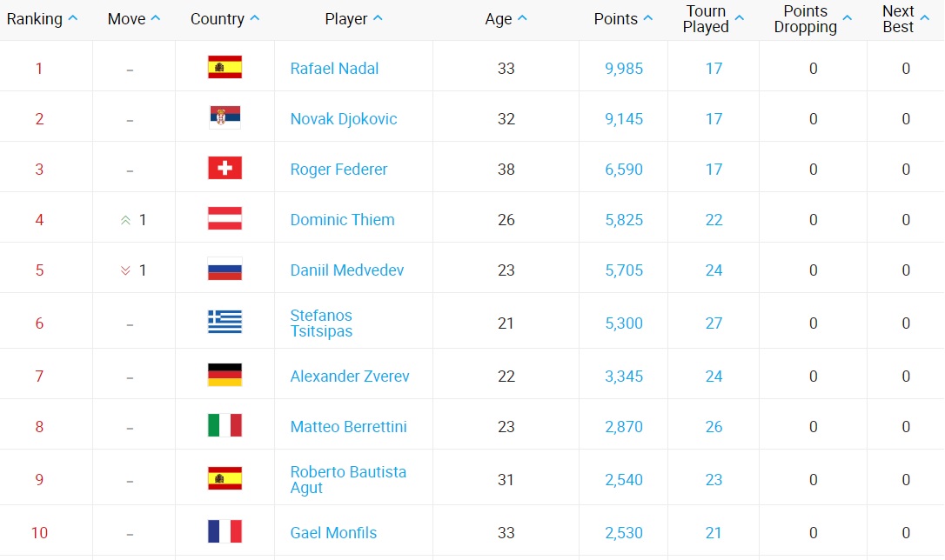Open Rafael Nadal's player profile
The image size is (945, 560).
pyautogui.click(x=334, y=69)
